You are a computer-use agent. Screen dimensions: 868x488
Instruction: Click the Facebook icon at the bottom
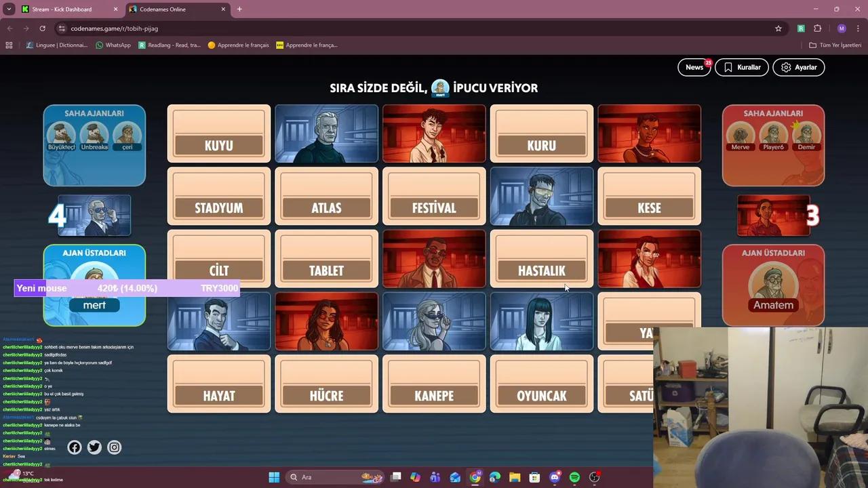pyautogui.click(x=74, y=447)
